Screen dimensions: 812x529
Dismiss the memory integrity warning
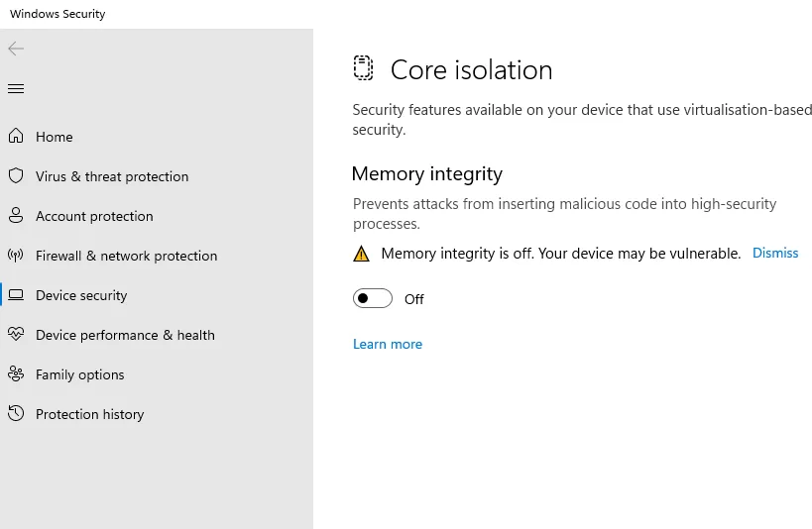click(x=775, y=254)
